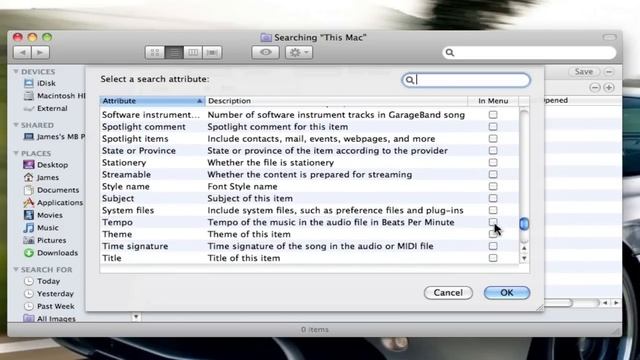Open Quick Look with eye button

pyautogui.click(x=265, y=52)
